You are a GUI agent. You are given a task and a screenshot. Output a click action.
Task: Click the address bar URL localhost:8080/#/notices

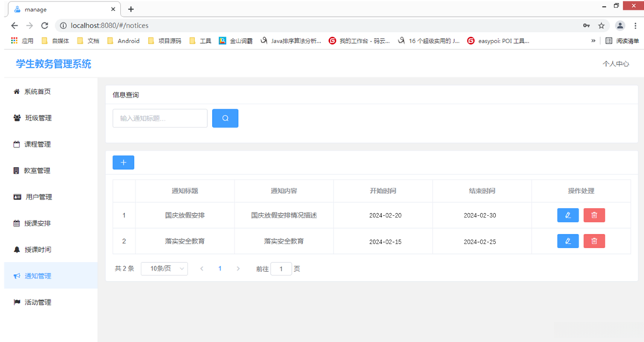109,25
